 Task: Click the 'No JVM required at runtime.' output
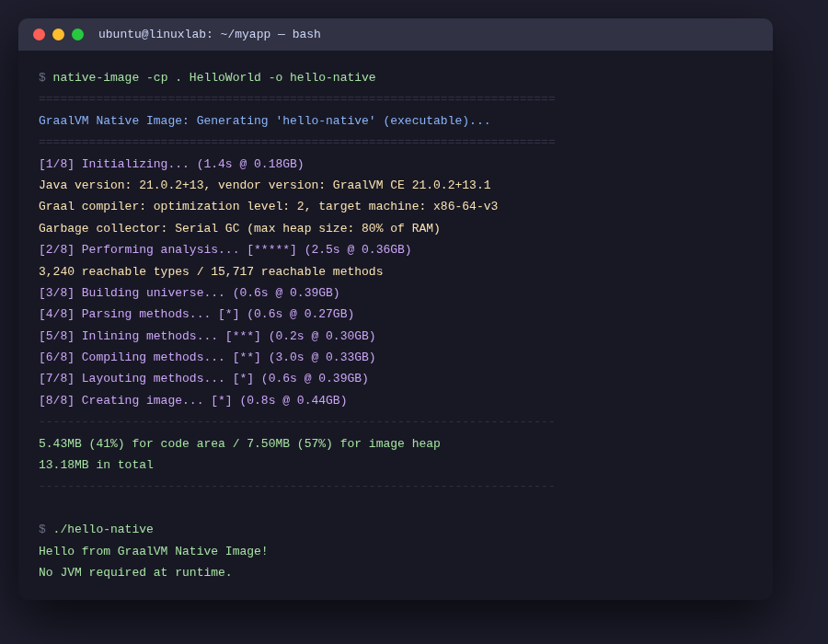tap(135, 573)
